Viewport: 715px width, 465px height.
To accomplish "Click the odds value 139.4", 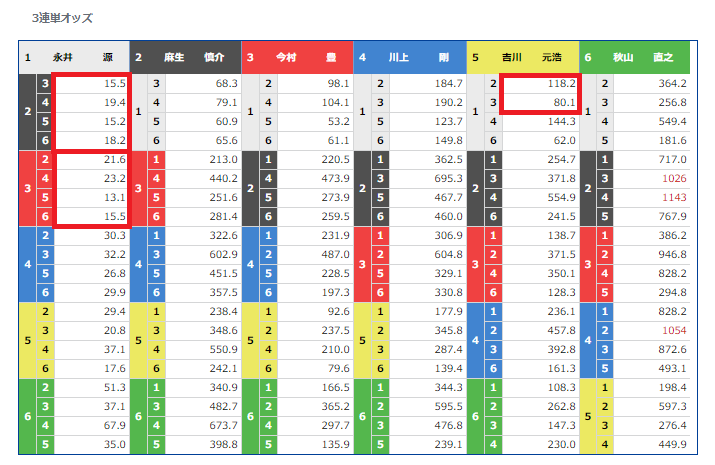I will 449,368.
